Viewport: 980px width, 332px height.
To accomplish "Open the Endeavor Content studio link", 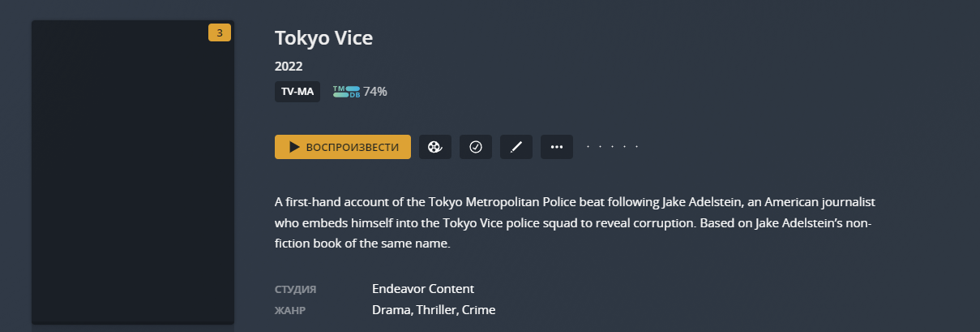I will (423, 289).
